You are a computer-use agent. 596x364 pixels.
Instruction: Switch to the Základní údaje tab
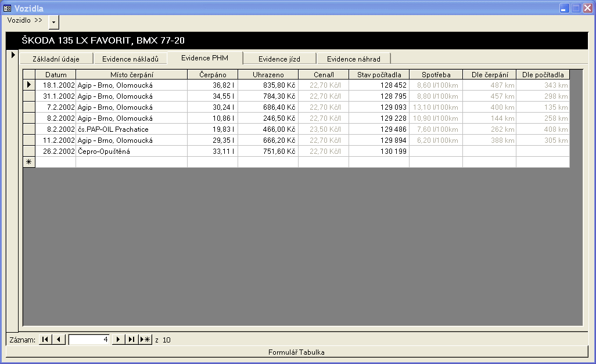click(56, 59)
